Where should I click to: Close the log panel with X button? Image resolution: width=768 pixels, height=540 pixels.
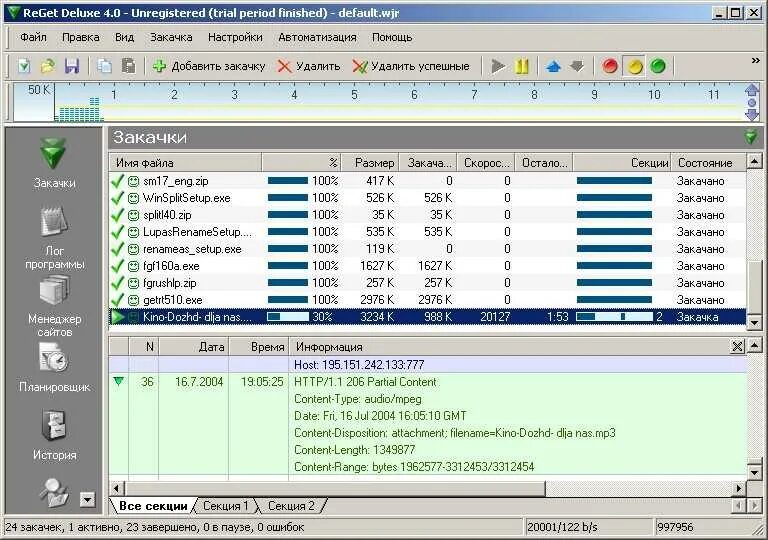737,347
